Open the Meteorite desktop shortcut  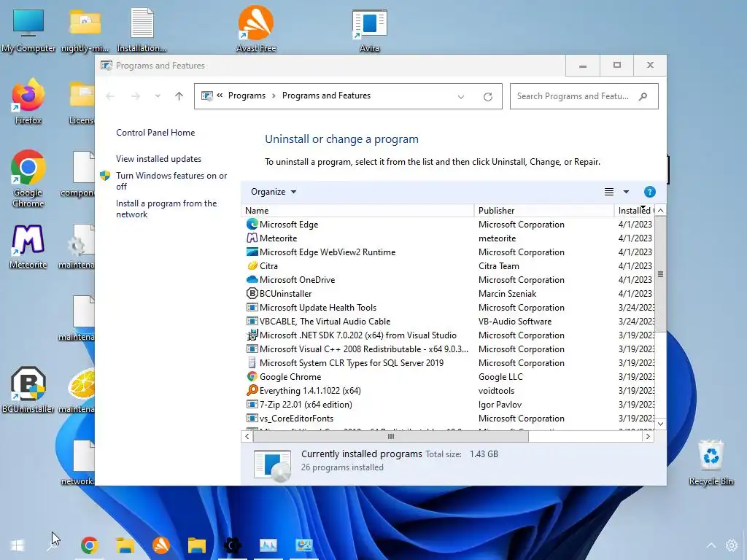[x=28, y=247]
